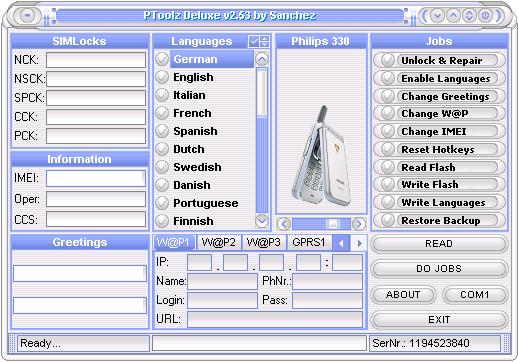Click the up-chevron icon in title bar
The image size is (518, 362).
453,15
